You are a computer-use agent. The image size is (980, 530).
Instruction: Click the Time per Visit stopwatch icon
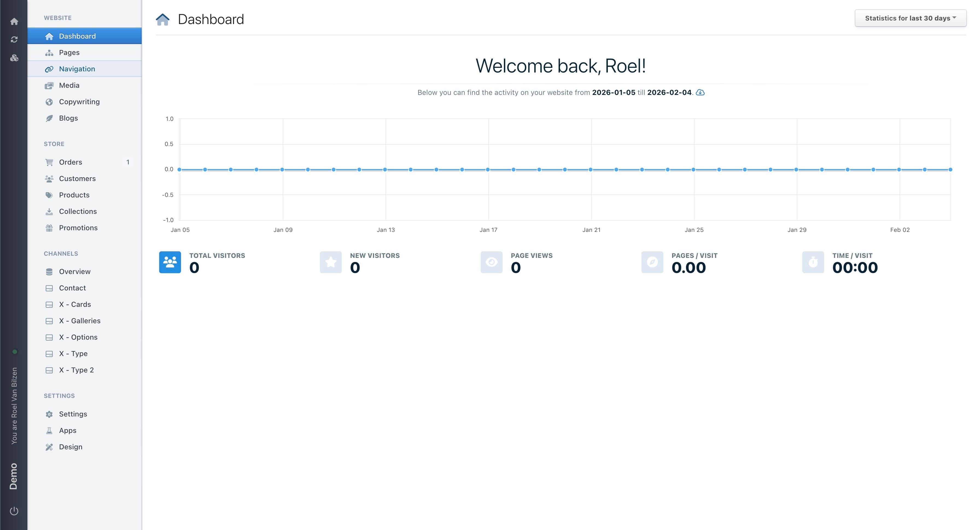tap(813, 262)
